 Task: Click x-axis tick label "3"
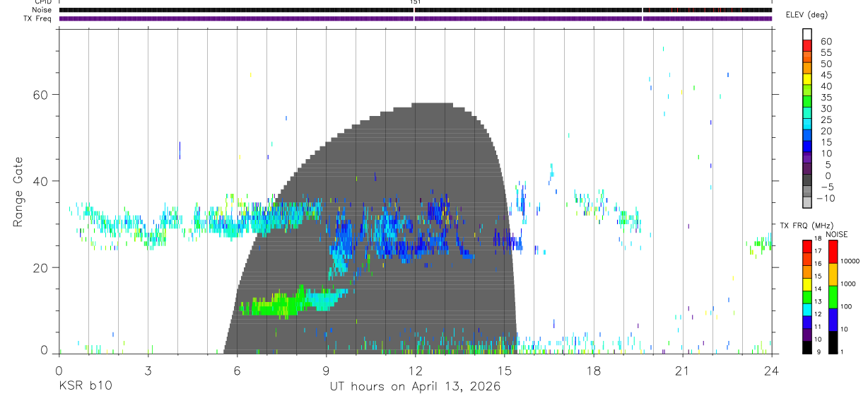148,370
